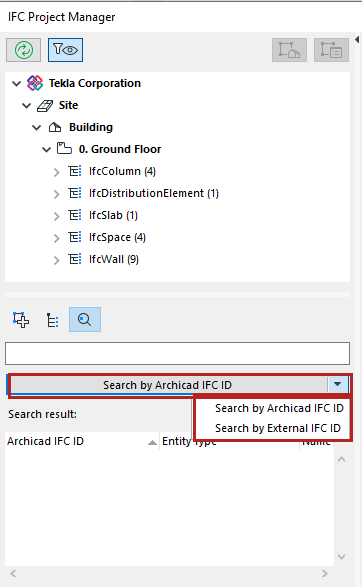Choose Search by Archicad IFC ID menu entry
Image resolution: width=362 pixels, height=587 pixels.
[x=279, y=408]
